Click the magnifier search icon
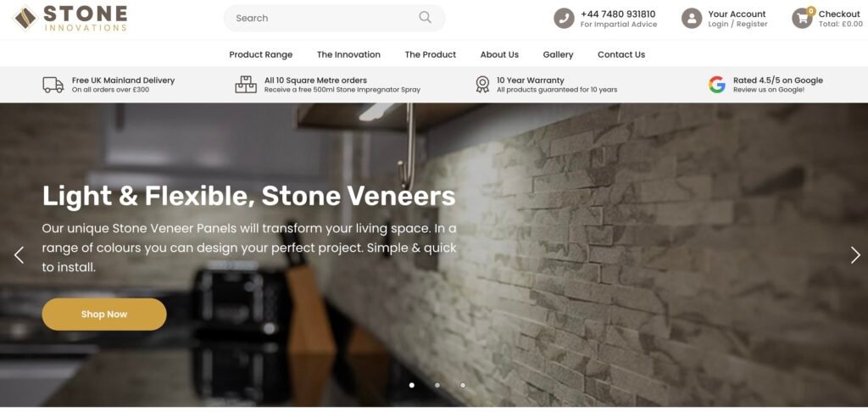The width and height of the screenshot is (868, 412). pyautogui.click(x=426, y=17)
